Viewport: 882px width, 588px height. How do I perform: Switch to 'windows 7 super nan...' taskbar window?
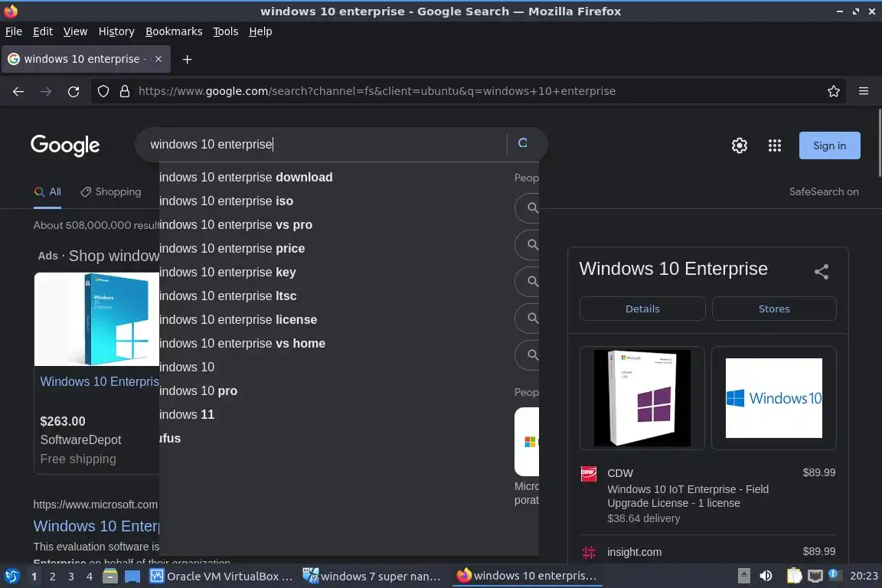[x=372, y=577]
